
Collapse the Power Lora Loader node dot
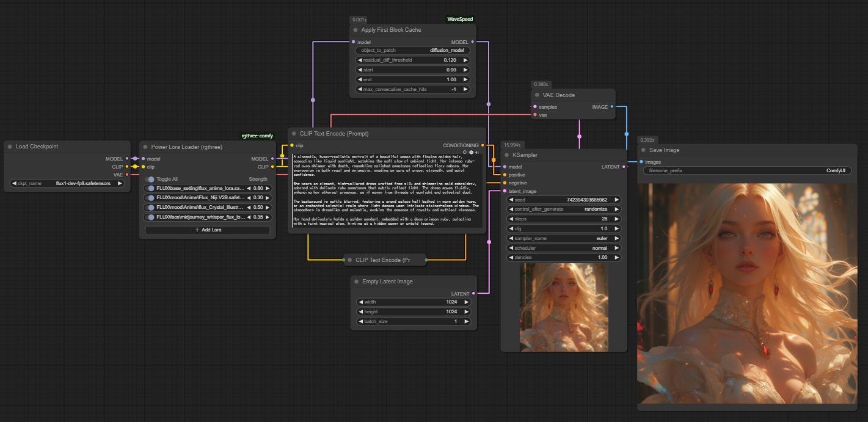pos(146,147)
